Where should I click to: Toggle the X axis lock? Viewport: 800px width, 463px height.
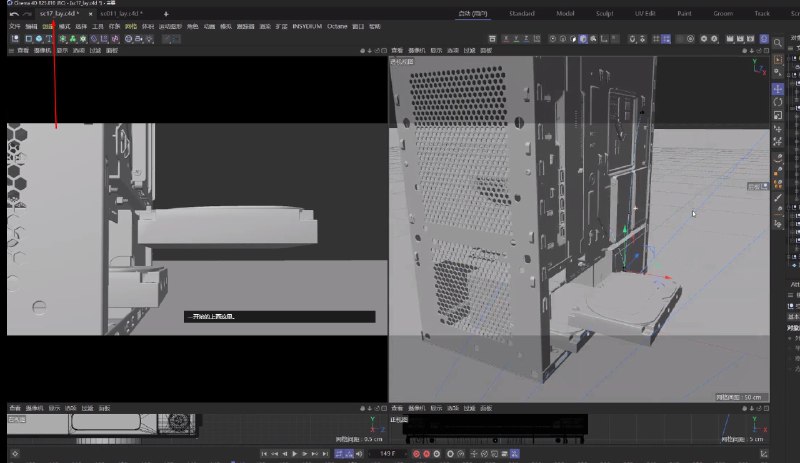tap(506, 39)
